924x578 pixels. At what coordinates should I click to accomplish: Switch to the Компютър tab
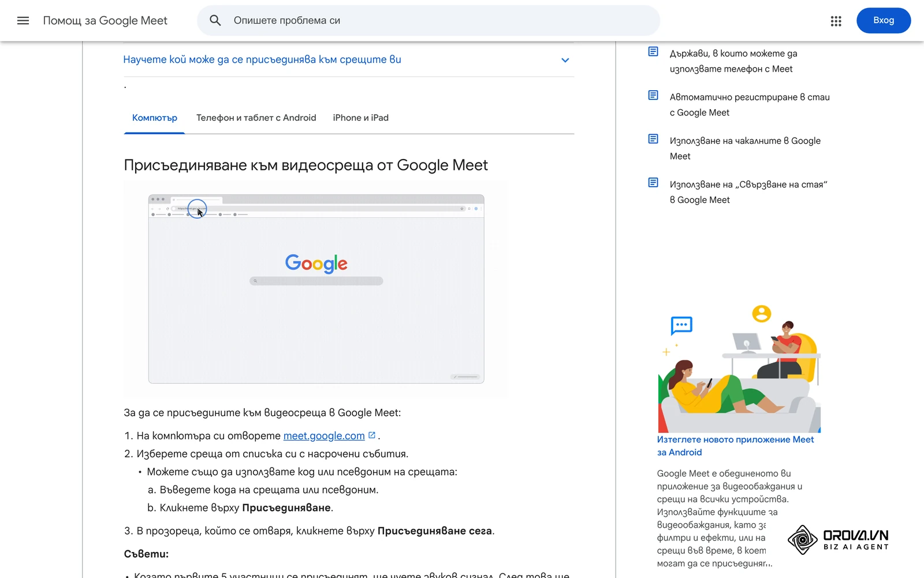155,118
